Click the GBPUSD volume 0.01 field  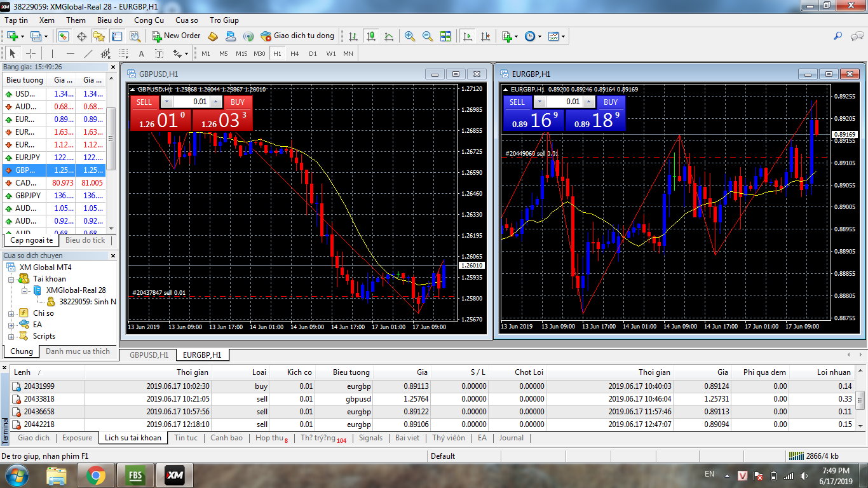pos(191,102)
